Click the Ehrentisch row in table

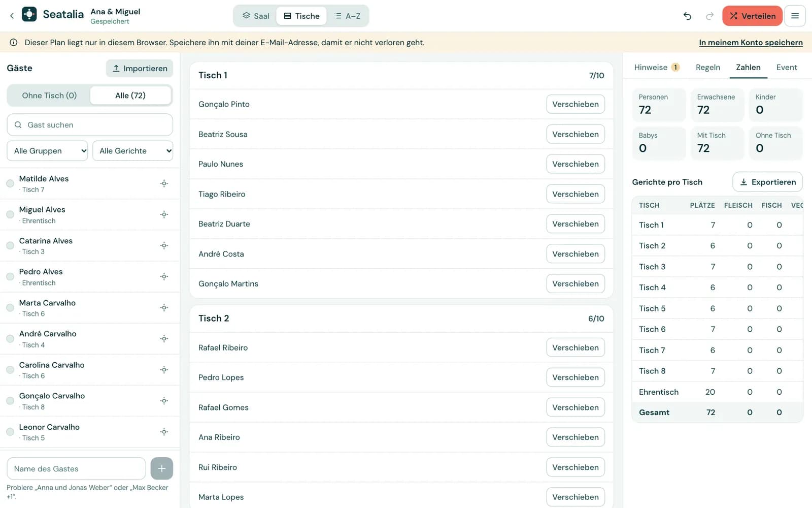(x=717, y=392)
